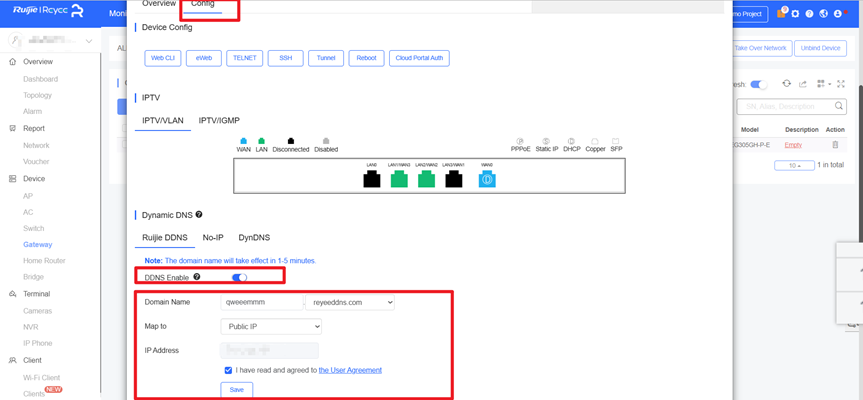Click the Domain Name input field
The height and width of the screenshot is (400, 863).
click(262, 302)
